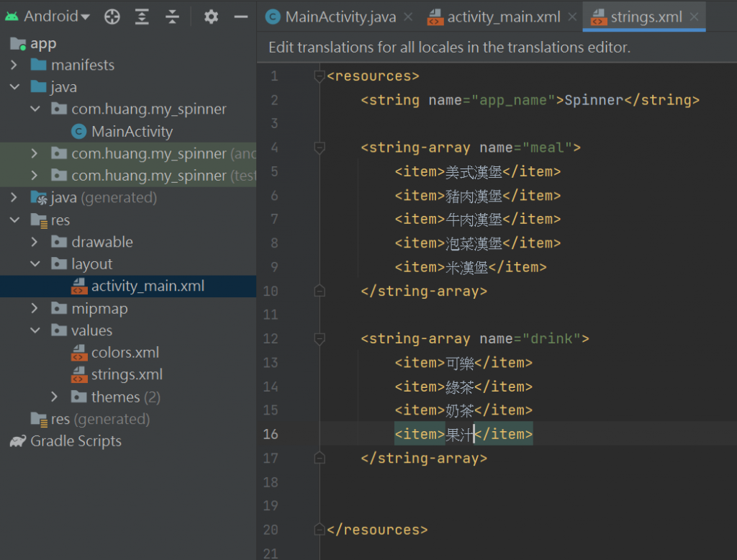Collapse the java folder
This screenshot has width=737, height=560.
click(x=14, y=87)
